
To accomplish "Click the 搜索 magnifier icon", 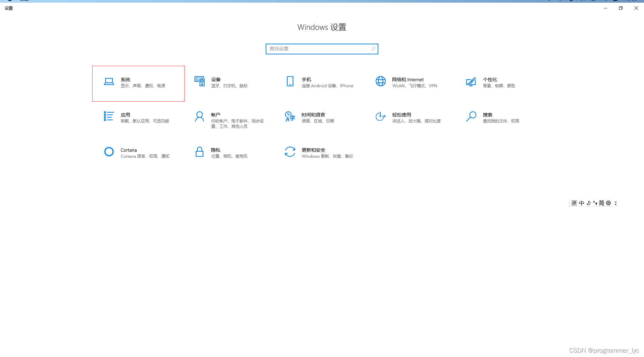I will [471, 116].
